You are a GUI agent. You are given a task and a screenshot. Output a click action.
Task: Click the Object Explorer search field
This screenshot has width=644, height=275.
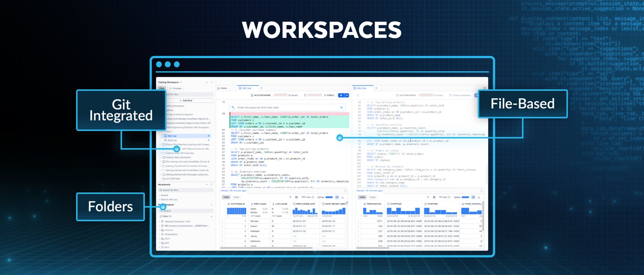point(185,211)
